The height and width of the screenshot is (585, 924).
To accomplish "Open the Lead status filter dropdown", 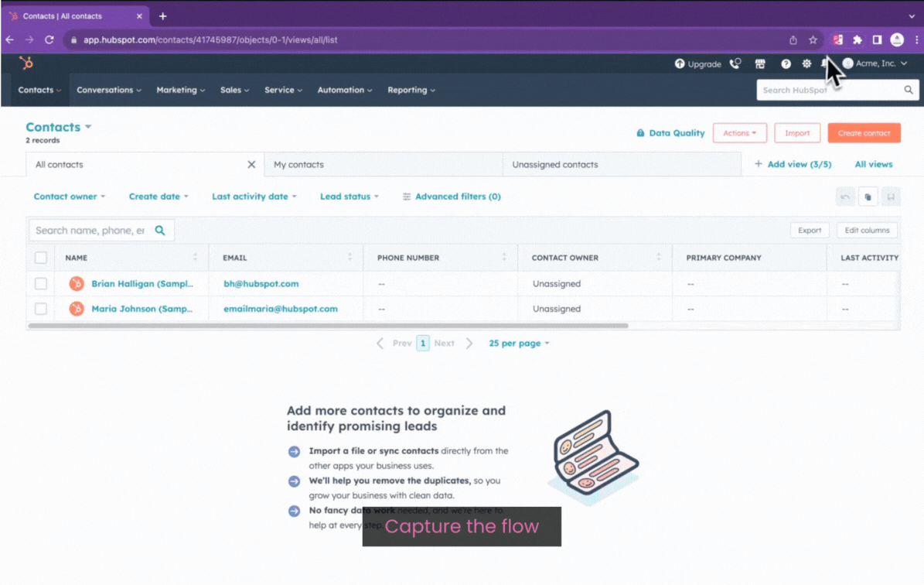I will tap(349, 197).
